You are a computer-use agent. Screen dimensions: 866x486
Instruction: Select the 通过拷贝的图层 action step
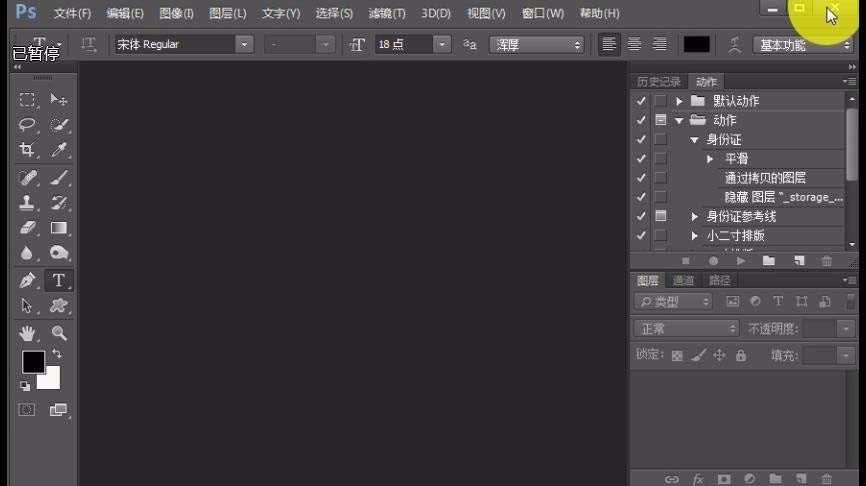(765, 178)
